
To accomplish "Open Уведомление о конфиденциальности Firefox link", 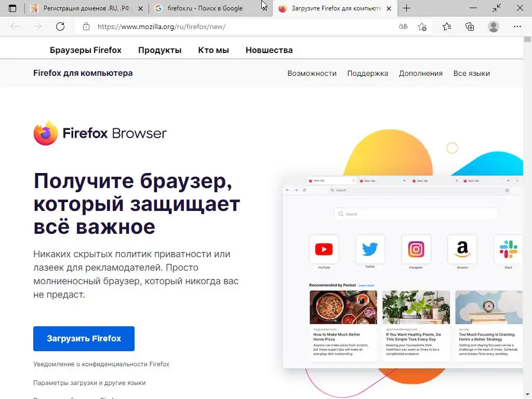I will (101, 364).
